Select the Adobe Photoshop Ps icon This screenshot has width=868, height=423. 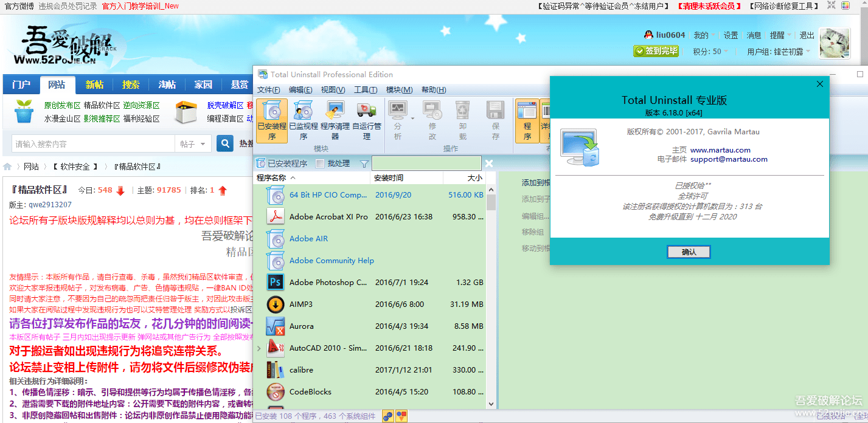click(x=276, y=282)
